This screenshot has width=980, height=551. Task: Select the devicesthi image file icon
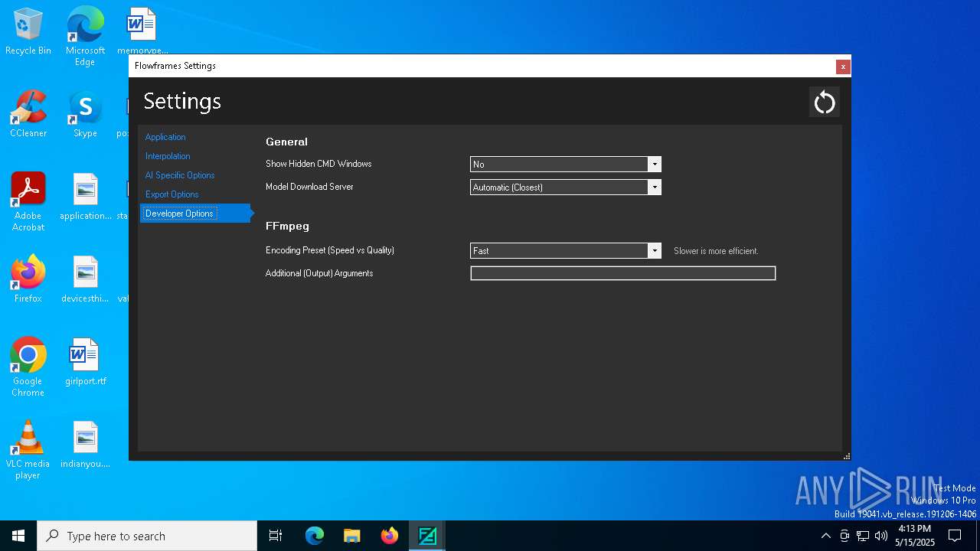click(86, 279)
